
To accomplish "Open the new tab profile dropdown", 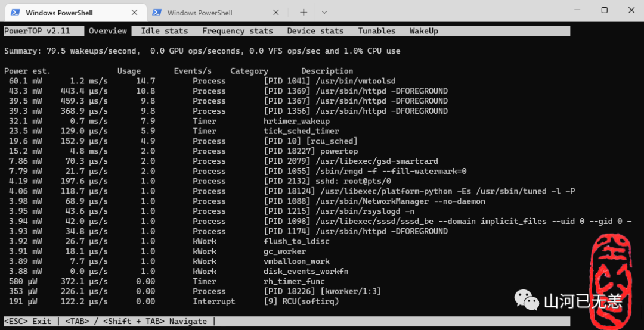I will (324, 13).
